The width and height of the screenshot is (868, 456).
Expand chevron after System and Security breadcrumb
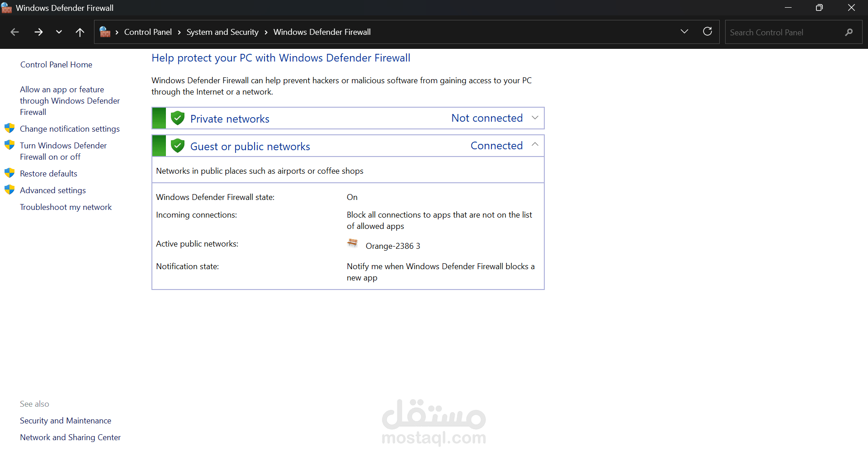click(266, 32)
